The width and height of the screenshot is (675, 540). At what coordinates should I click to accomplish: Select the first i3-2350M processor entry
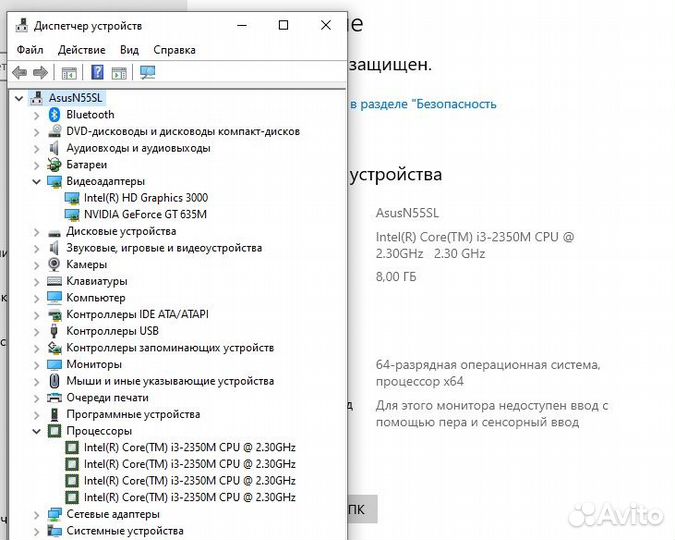coord(190,447)
